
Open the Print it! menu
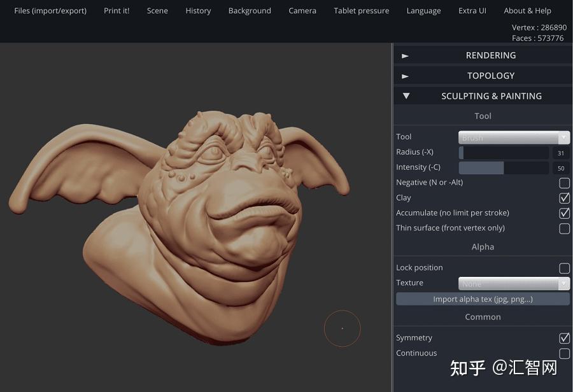tap(117, 11)
